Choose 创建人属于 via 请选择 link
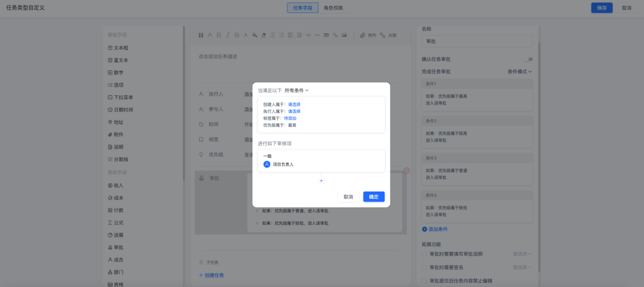Image resolution: width=644 pixels, height=287 pixels. tap(294, 105)
